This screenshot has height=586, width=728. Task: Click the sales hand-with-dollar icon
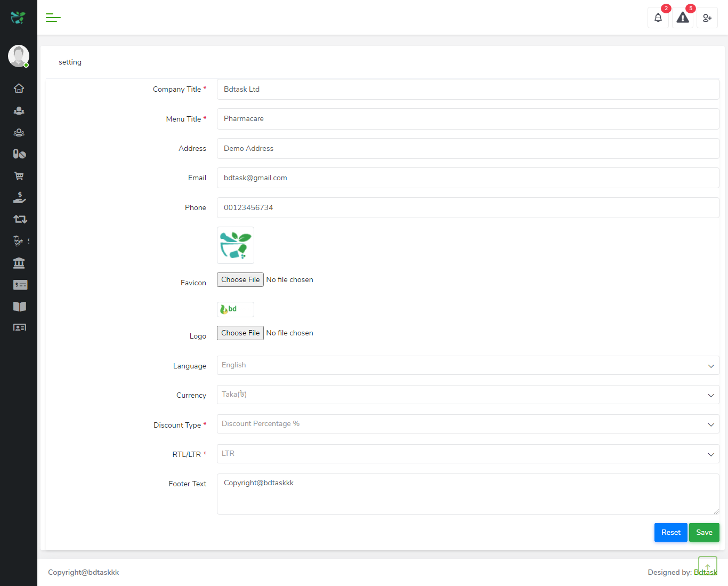[19, 197]
